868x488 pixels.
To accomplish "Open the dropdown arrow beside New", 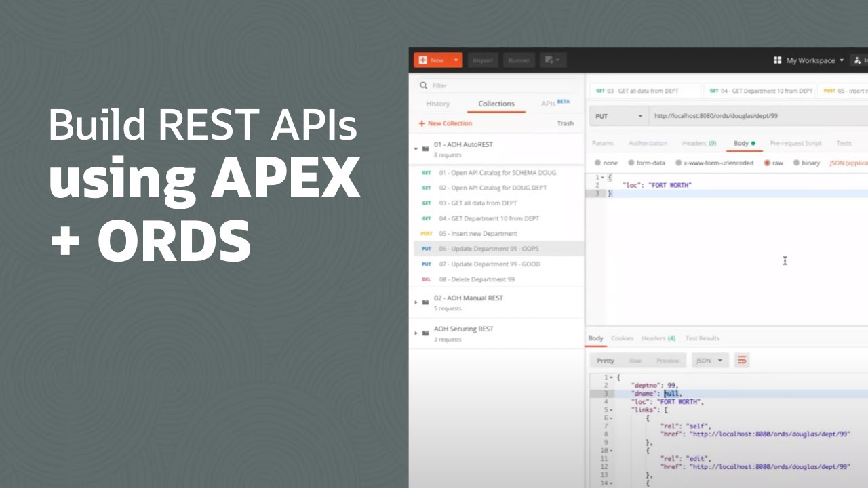I will (x=456, y=60).
